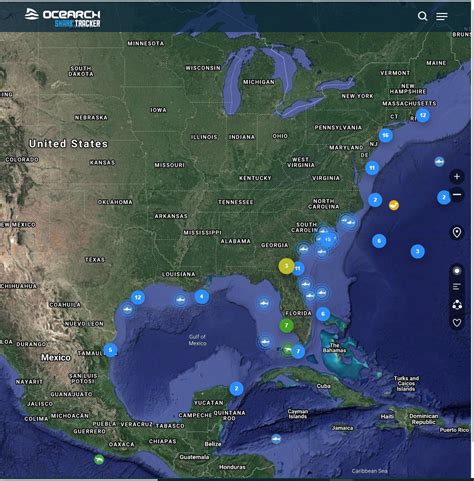Image resolution: width=474 pixels, height=481 pixels.
Task: Open the search magnifier in the header
Action: [422, 16]
